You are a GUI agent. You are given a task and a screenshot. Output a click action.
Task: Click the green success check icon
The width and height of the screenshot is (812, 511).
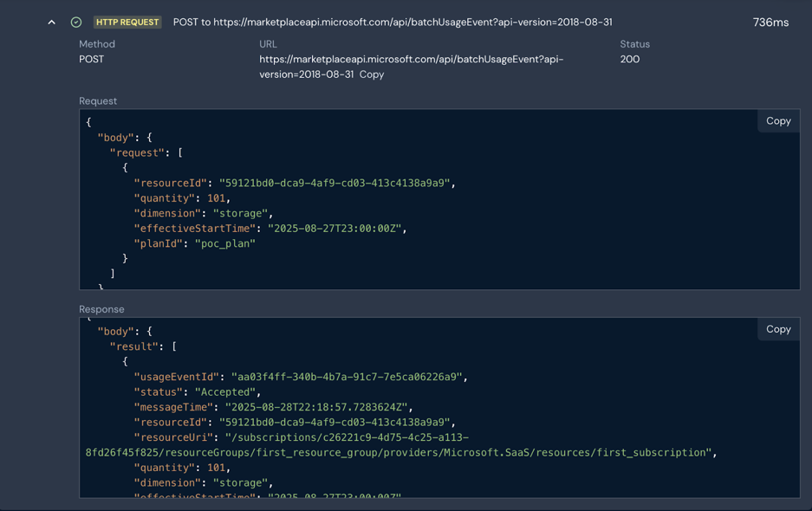tap(76, 23)
